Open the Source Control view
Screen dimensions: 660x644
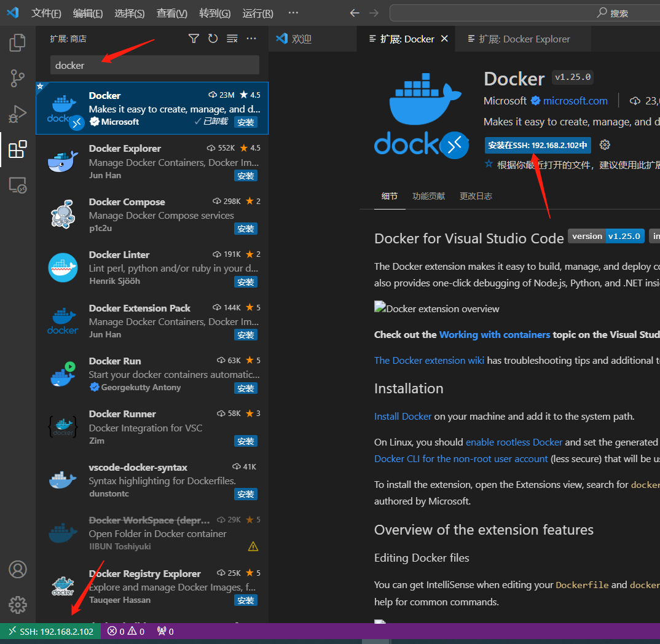point(18,78)
